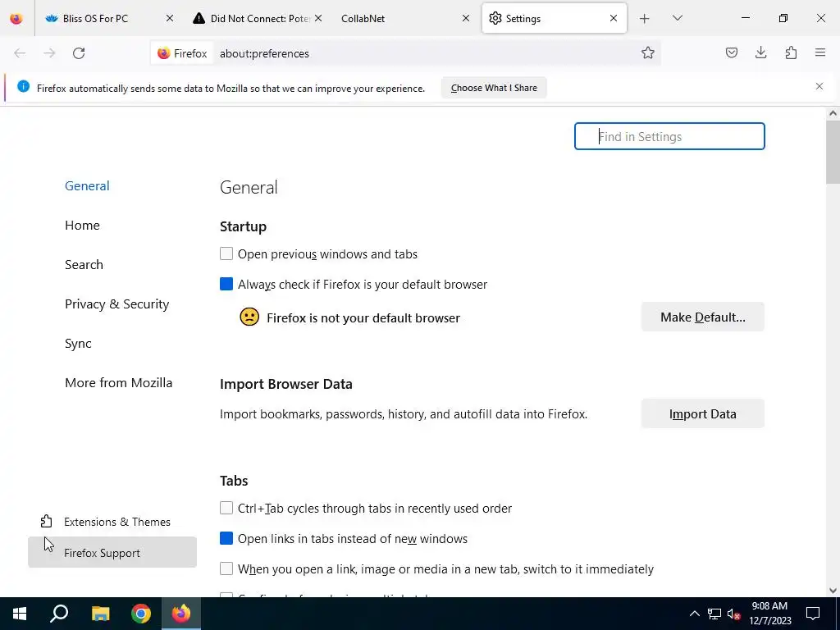Open the Downloads toolbar icon
The width and height of the screenshot is (840, 630).
coord(760,52)
